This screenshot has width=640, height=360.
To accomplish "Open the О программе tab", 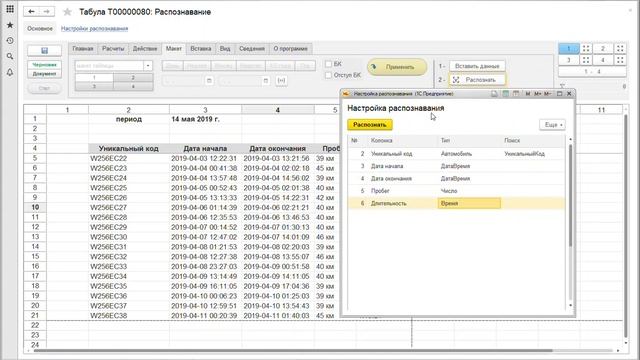I will [x=291, y=49].
